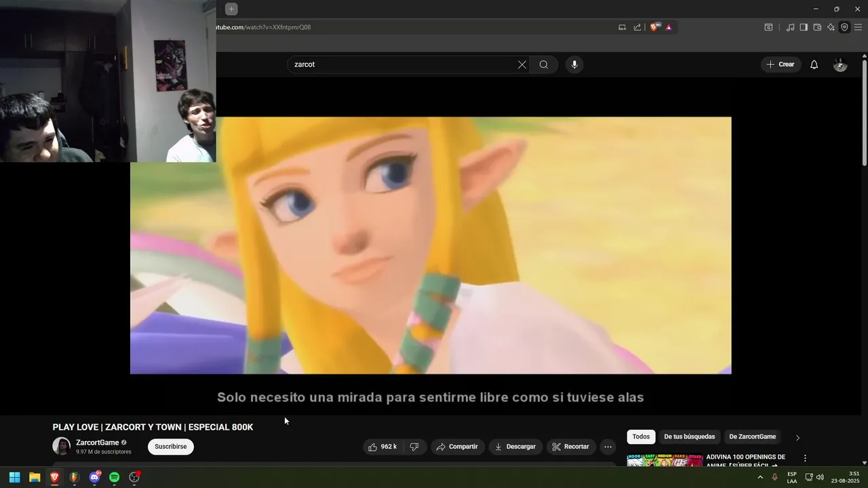868x488 pixels.
Task: Open the volume speaker tray icon
Action: (x=820, y=477)
